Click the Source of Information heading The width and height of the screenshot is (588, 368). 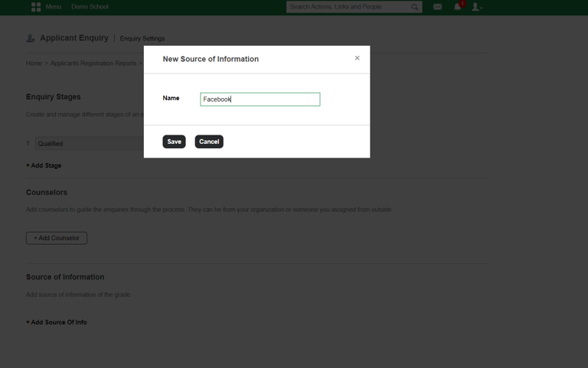coord(65,277)
